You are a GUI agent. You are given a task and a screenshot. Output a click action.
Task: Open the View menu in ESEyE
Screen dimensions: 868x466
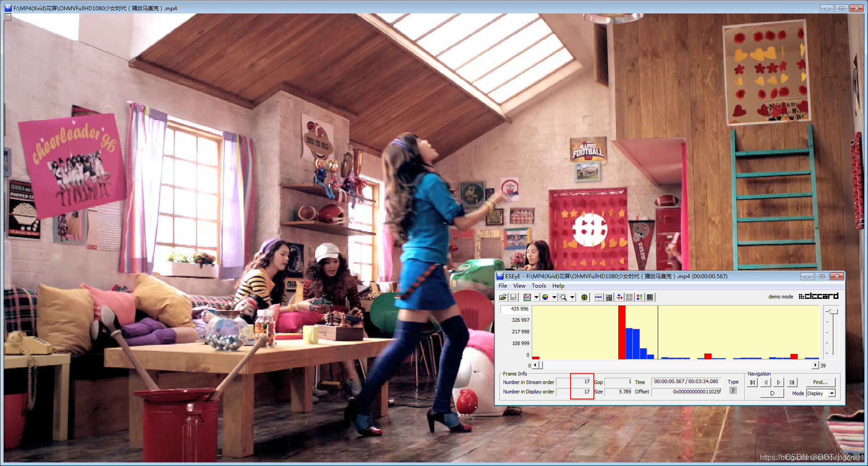pos(519,286)
